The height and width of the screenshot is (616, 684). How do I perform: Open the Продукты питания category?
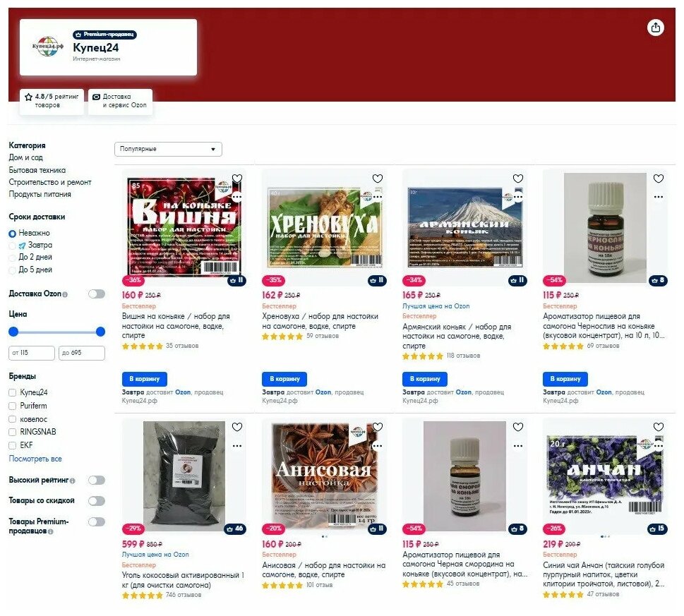click(x=40, y=194)
